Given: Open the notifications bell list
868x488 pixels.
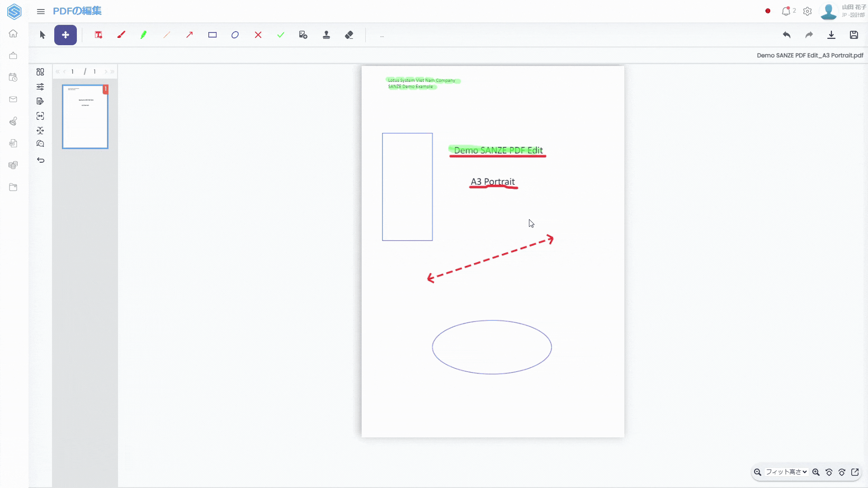Looking at the screenshot, I should tap(786, 11).
